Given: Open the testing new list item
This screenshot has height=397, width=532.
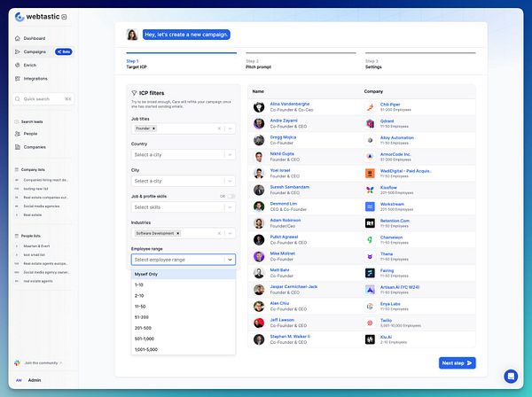Looking at the screenshot, I should tap(36, 189).
